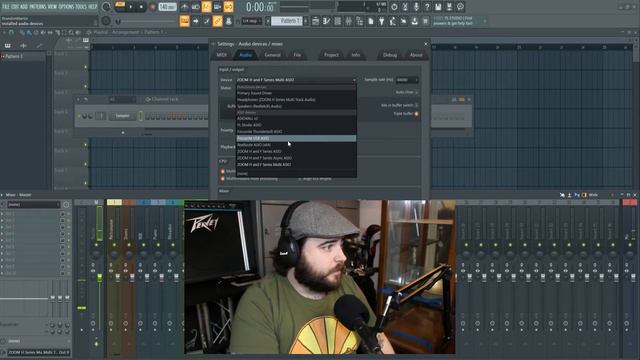Close the Settings window
Viewport: 640px width, 360px height.
click(426, 44)
